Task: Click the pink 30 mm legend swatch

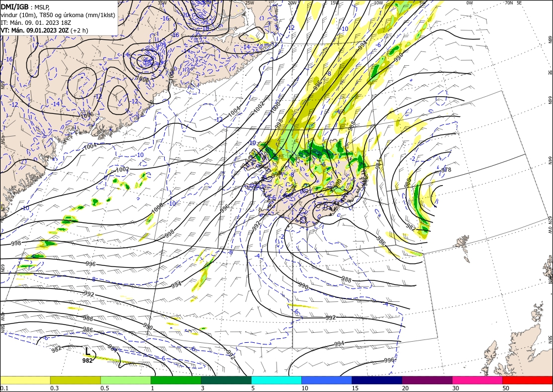Action: click(478, 380)
